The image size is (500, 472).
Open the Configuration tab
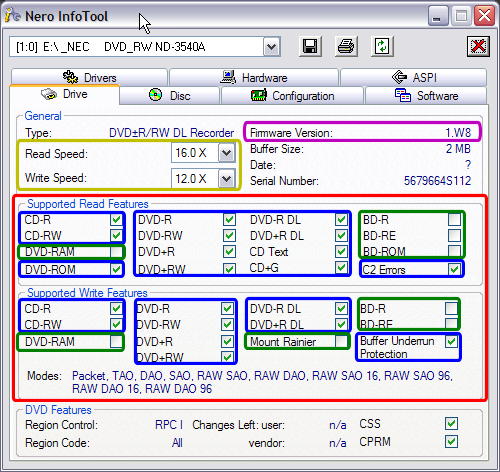point(292,96)
